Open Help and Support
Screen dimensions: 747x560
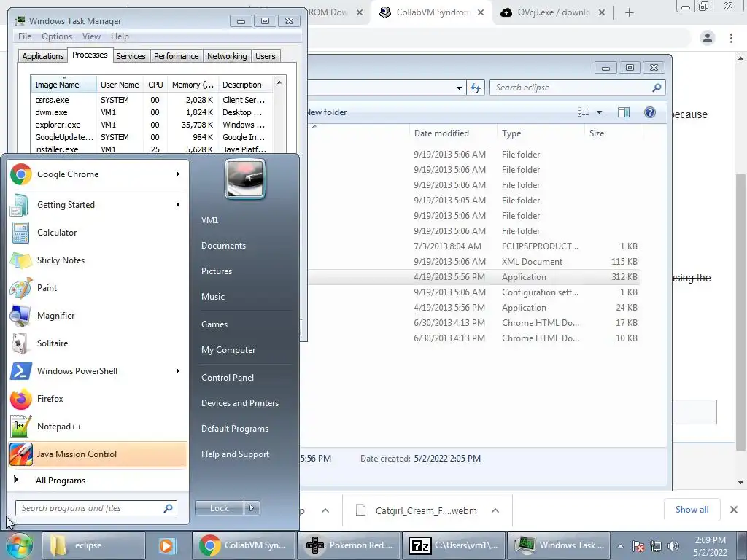(235, 454)
